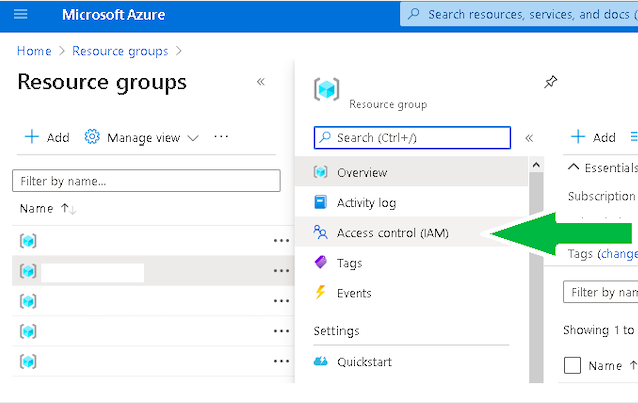The width and height of the screenshot is (638, 403).
Task: Open Tags menu item
Action: click(x=411, y=263)
